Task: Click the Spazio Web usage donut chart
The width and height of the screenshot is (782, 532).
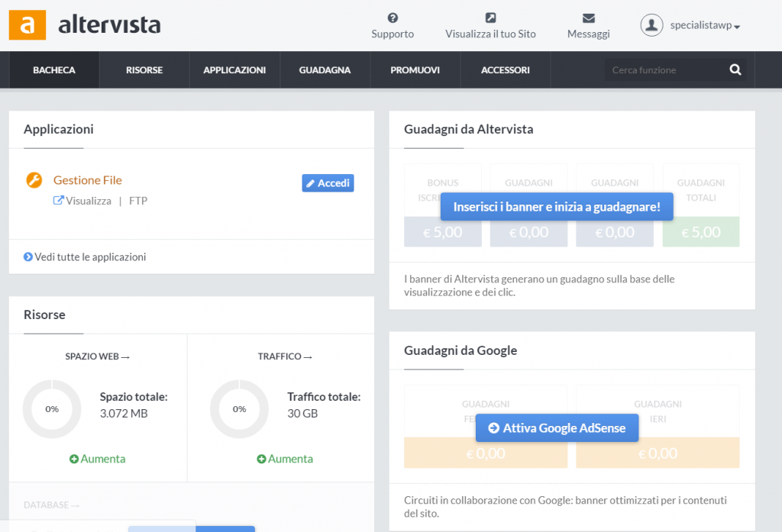Action: tap(52, 408)
